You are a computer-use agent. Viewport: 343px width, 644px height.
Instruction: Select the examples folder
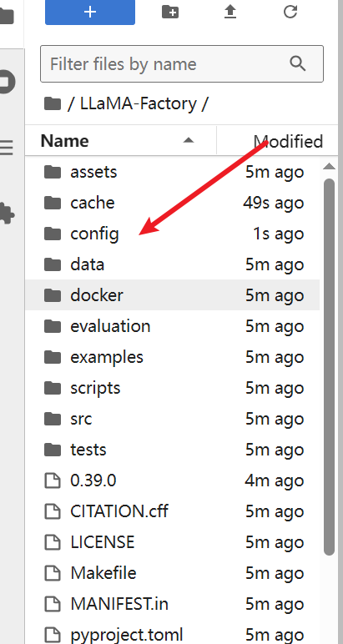173,357
